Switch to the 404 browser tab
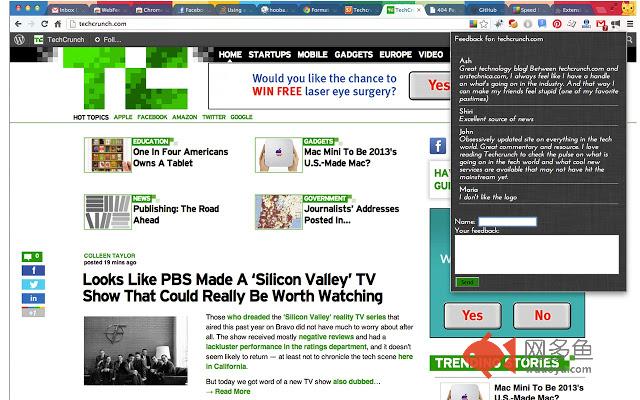Screen dimensions: 640x400 [x=445, y=9]
